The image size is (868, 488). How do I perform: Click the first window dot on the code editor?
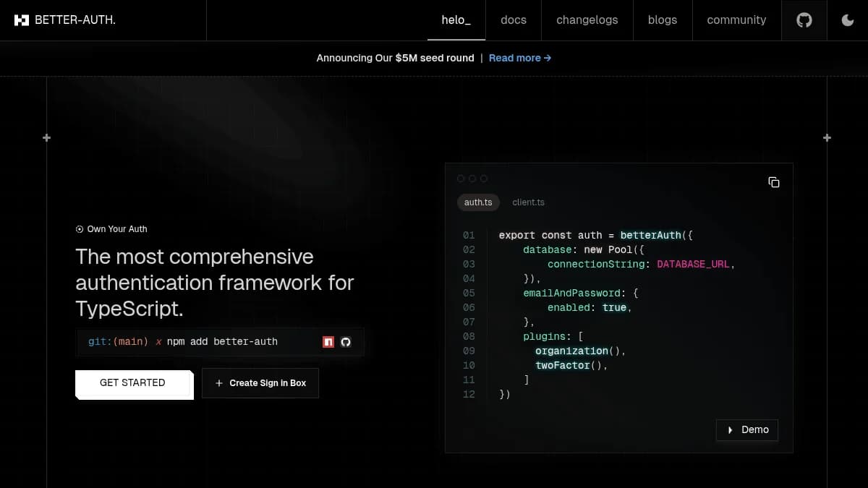coord(461,178)
